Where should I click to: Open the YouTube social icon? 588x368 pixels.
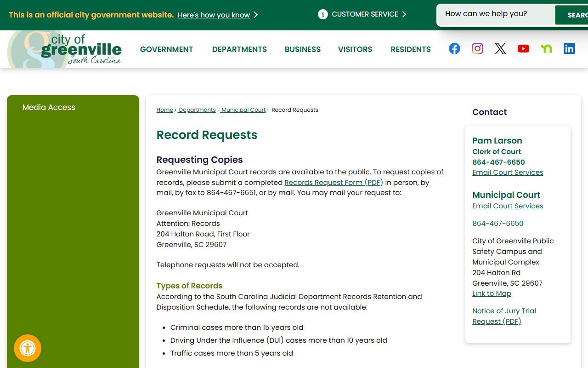[x=523, y=48]
